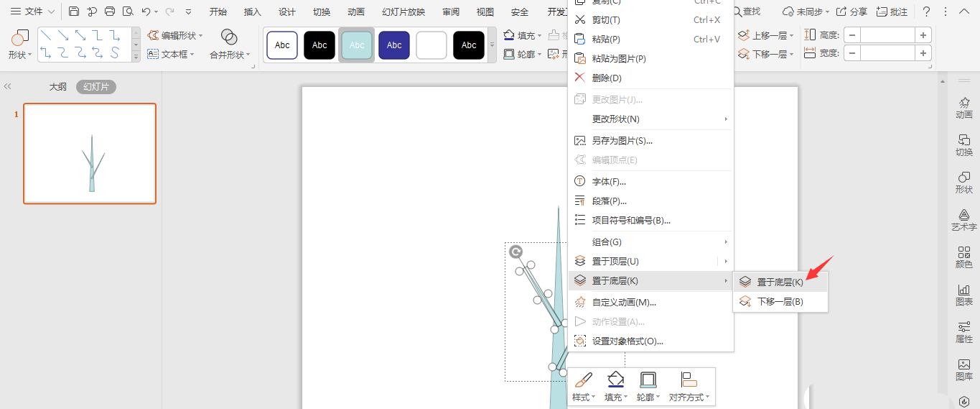Click the 图库 icon in right sidebar
Viewport: 980px width, 409px height.
[964, 369]
